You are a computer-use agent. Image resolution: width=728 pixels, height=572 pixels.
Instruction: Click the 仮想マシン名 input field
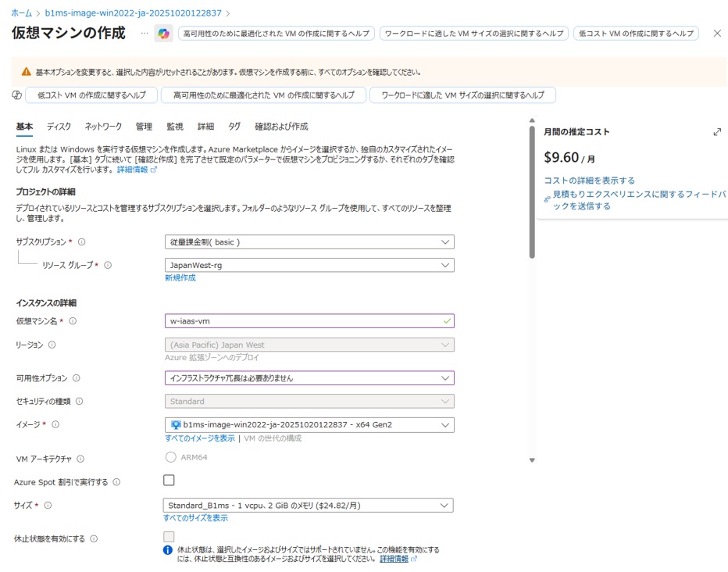[x=303, y=321]
